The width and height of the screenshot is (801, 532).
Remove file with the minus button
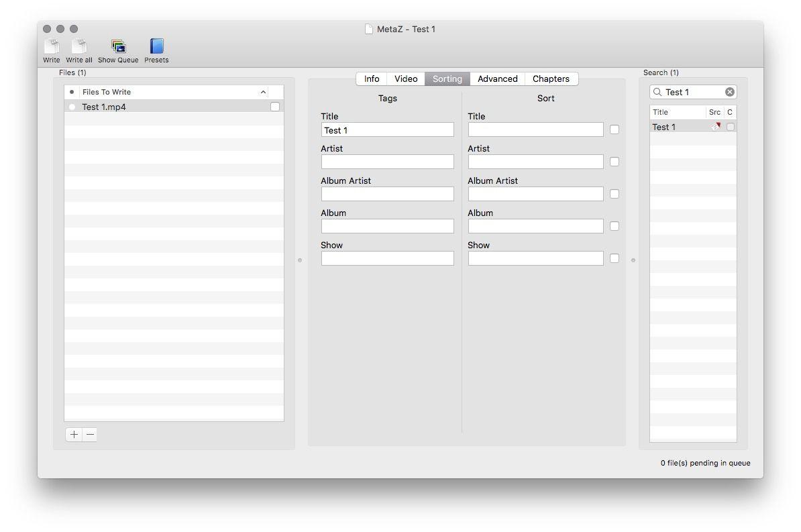[90, 435]
